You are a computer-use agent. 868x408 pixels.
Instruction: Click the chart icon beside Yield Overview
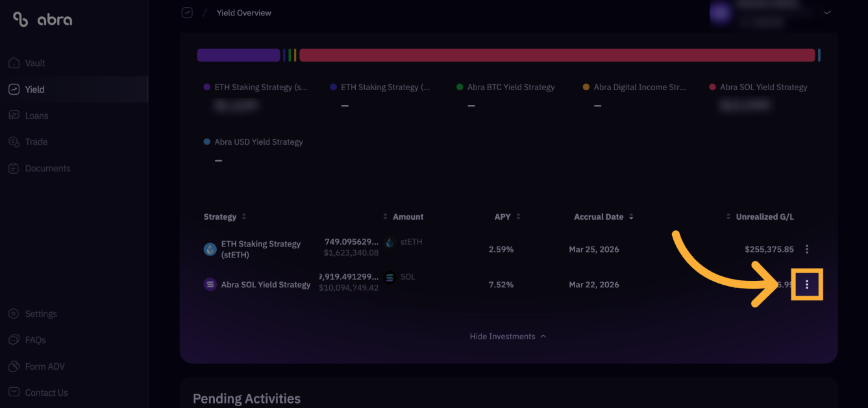[187, 12]
